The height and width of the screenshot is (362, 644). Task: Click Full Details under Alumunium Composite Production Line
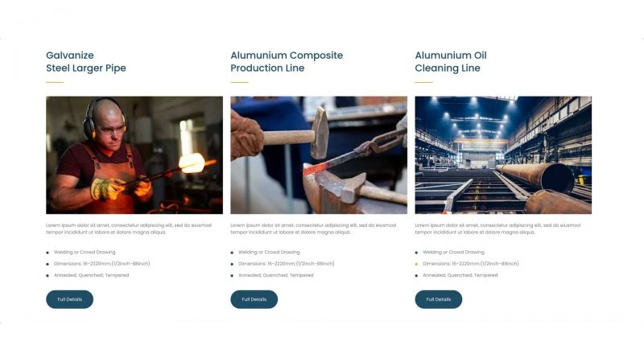point(254,299)
